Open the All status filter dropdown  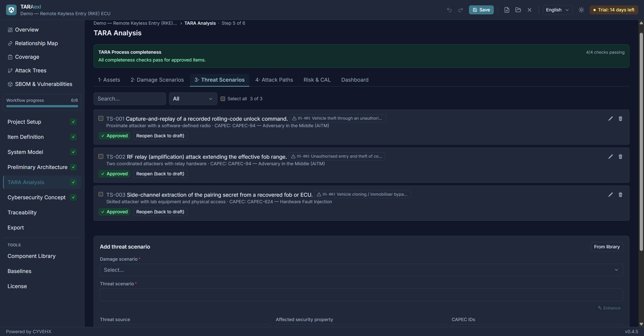coord(193,99)
